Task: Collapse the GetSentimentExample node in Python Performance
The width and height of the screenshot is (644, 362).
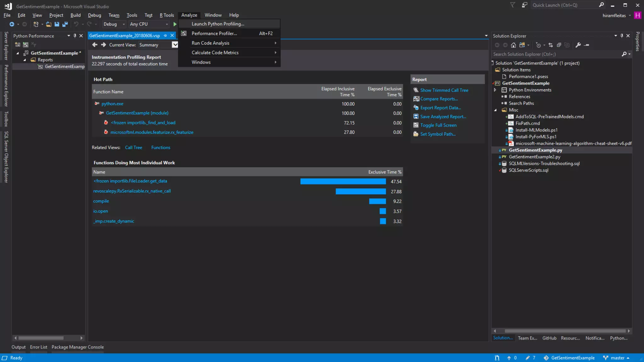Action: (x=18, y=53)
